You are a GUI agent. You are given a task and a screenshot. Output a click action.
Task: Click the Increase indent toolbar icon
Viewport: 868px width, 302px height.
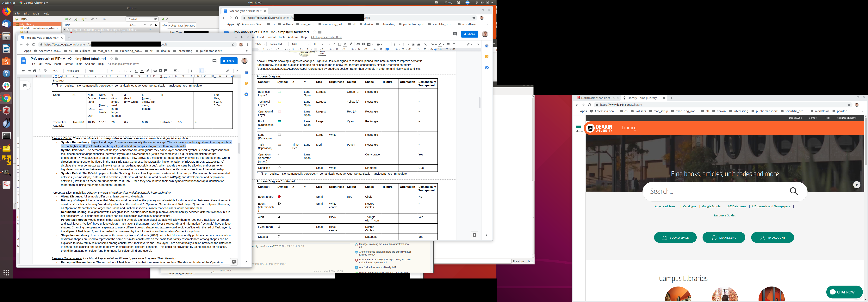[418, 44]
